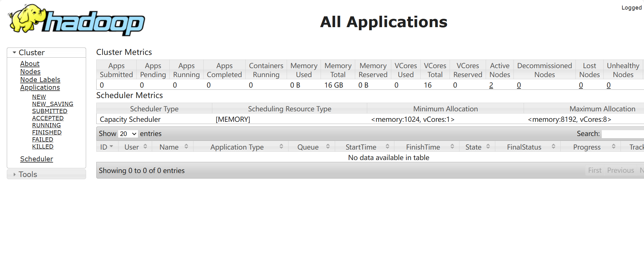This screenshot has height=268, width=644.
Task: Open the Scheduler page link
Action: (x=36, y=159)
